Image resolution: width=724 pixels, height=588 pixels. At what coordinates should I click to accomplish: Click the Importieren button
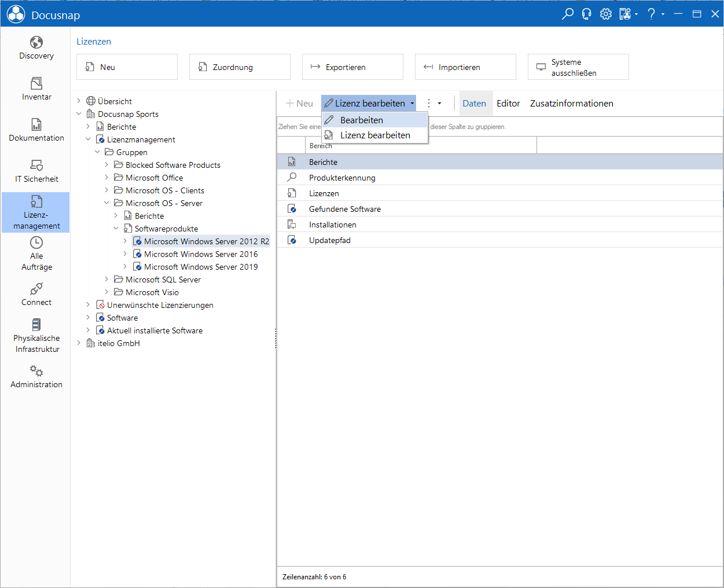click(x=465, y=67)
